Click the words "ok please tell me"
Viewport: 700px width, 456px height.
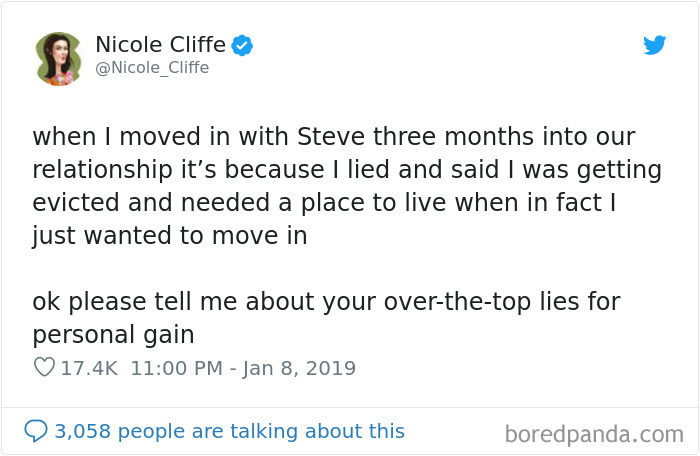point(135,302)
